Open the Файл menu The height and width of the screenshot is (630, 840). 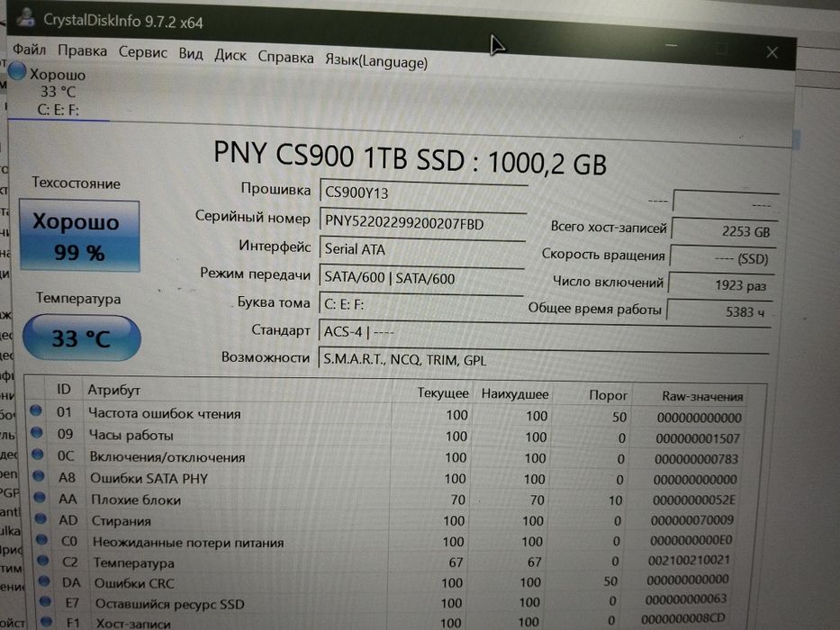(29, 49)
